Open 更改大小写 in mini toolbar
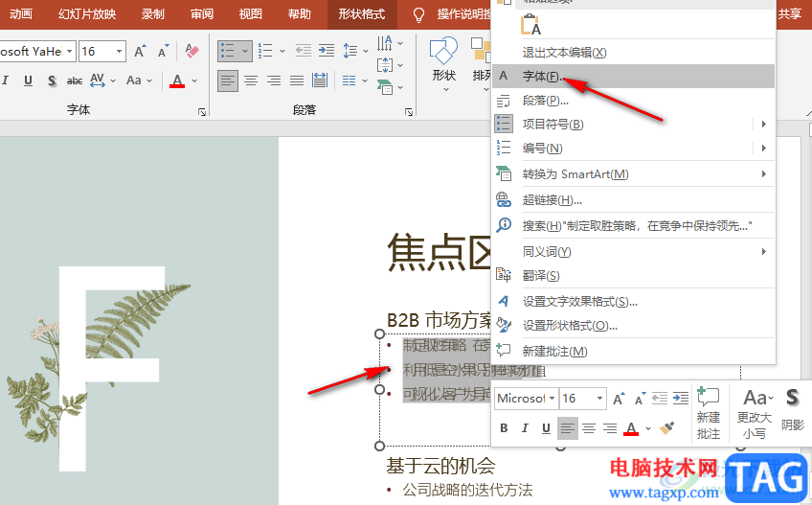Image resolution: width=812 pixels, height=505 pixels. 755,414
